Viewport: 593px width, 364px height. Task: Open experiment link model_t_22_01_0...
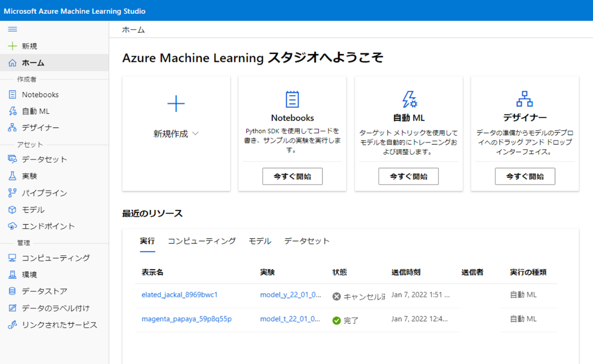(290, 319)
